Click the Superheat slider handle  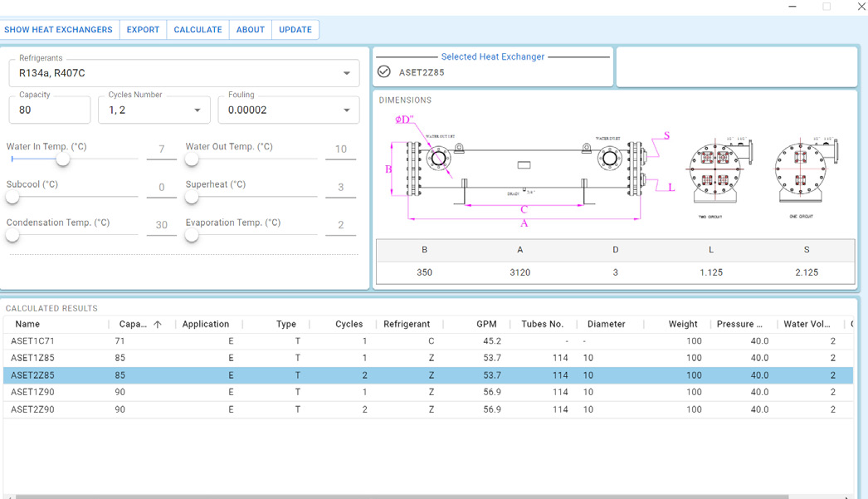point(192,197)
